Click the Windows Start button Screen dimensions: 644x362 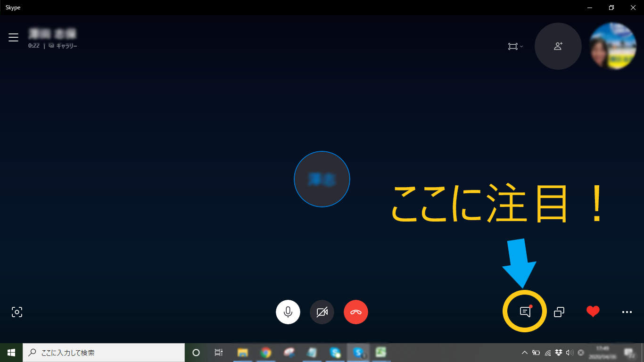pos(11,353)
